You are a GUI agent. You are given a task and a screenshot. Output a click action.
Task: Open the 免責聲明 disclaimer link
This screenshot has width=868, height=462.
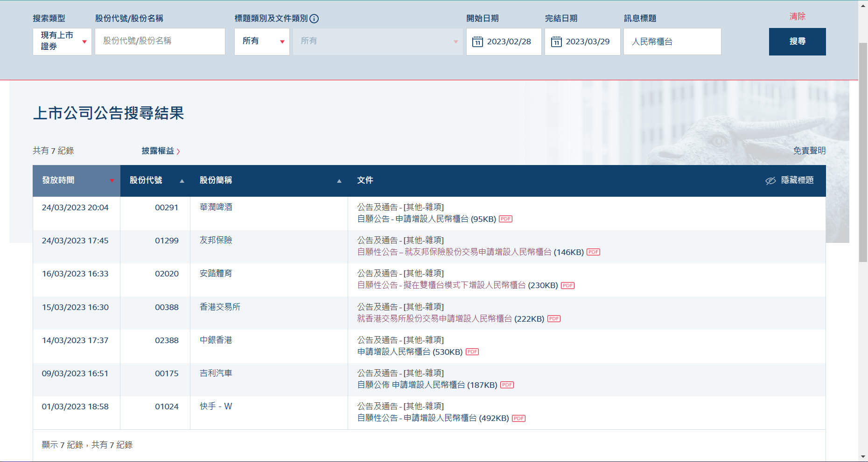pos(809,151)
